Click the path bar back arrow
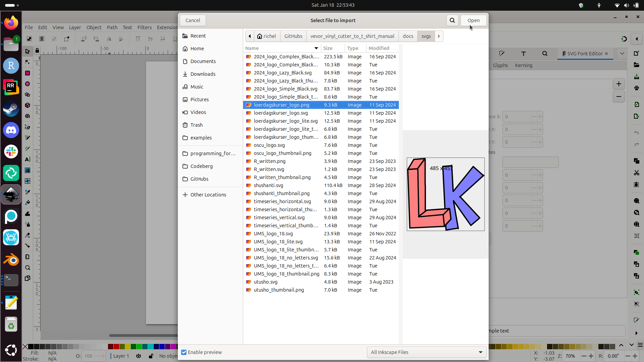 tap(250, 36)
